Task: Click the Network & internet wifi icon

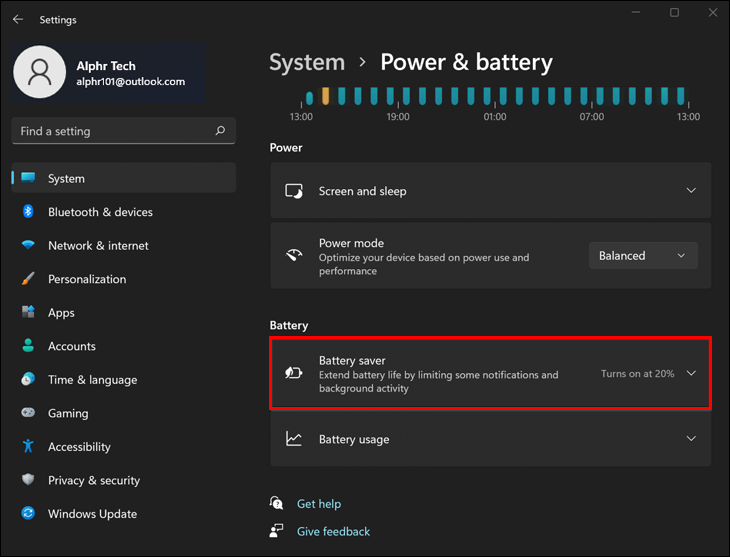Action: click(x=28, y=245)
